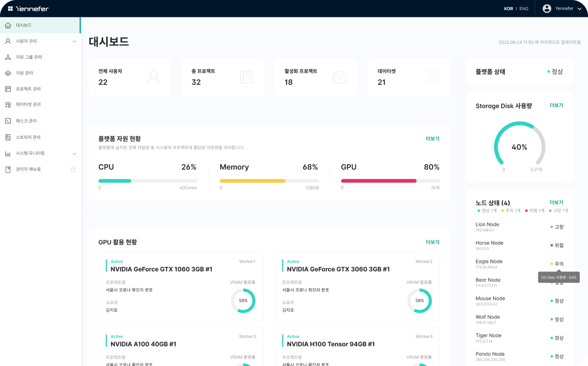
Task: Open the 자원 그룹 관리 menu item
Action: click(40, 57)
